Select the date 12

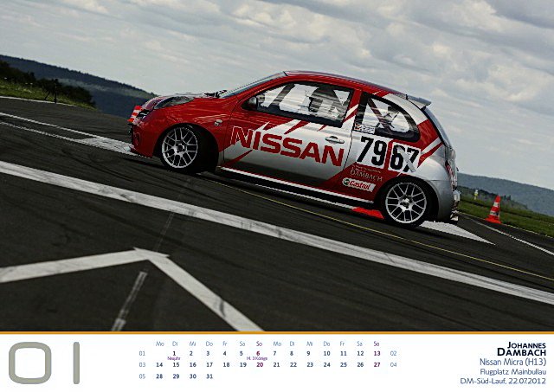[360, 353]
